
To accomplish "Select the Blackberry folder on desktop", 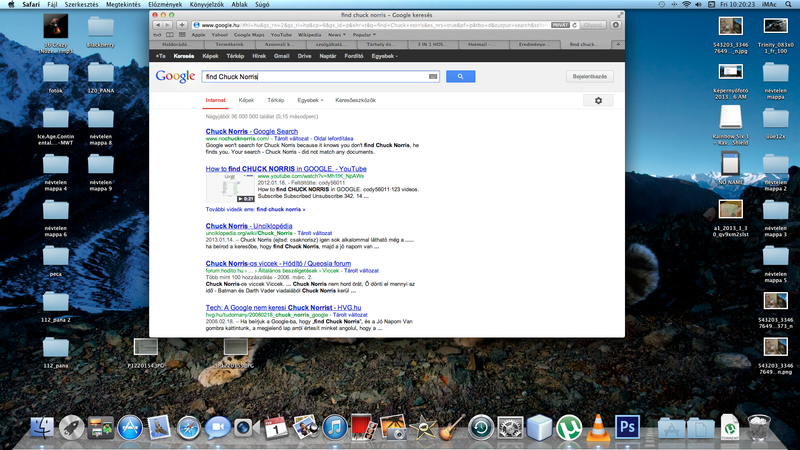I will point(101,32).
